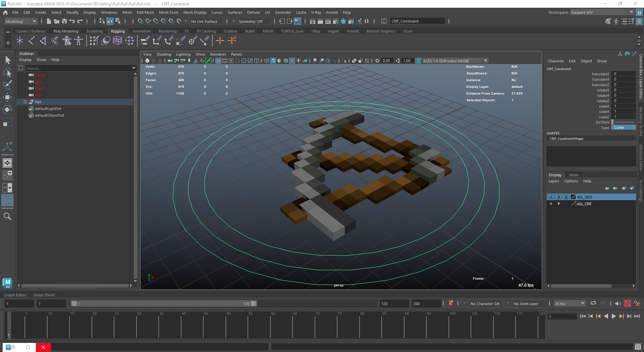Click the Open Scene folder icon
Viewport: 644px width, 352px height.
tap(57, 21)
